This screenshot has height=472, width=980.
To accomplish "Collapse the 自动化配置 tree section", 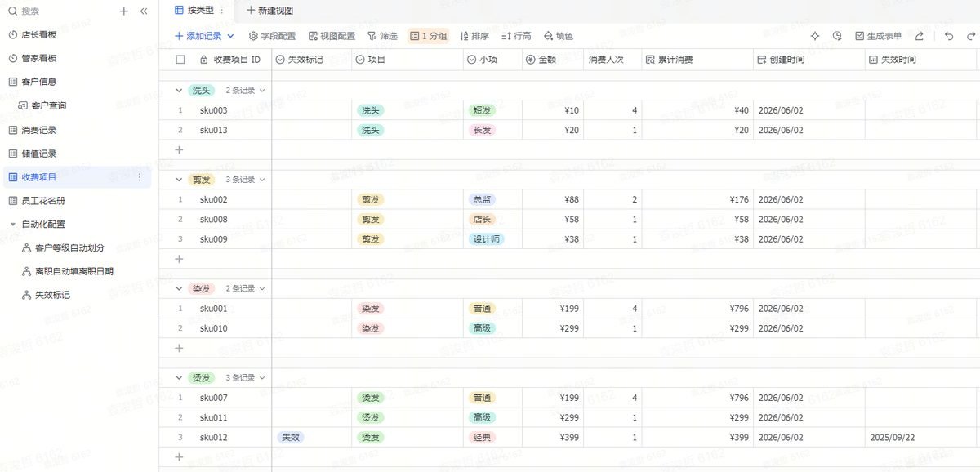I will (x=12, y=224).
